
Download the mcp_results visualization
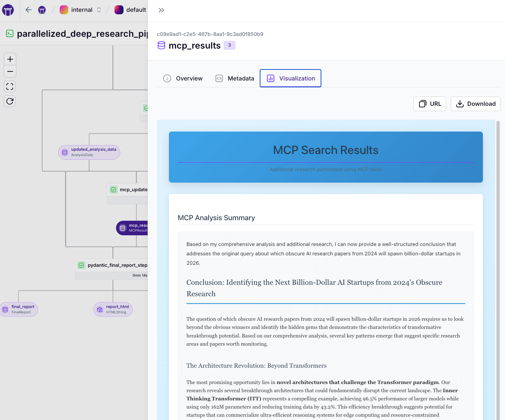point(475,104)
